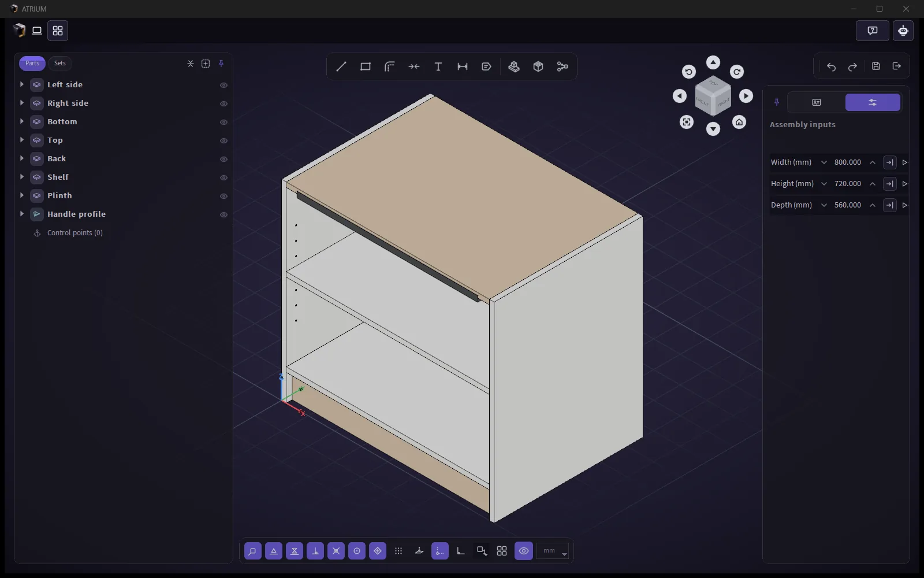Viewport: 924px width, 578px height.
Task: Open the properties card tab
Action: pyautogui.click(x=817, y=102)
